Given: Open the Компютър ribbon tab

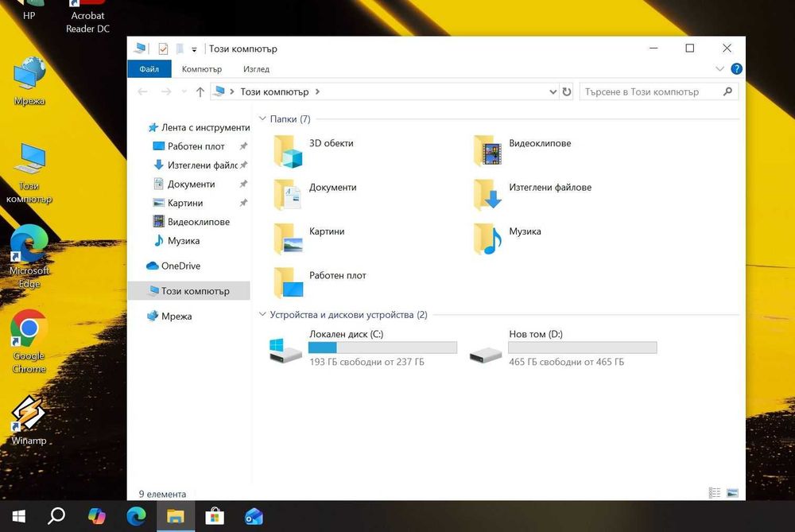Looking at the screenshot, I should (x=202, y=69).
